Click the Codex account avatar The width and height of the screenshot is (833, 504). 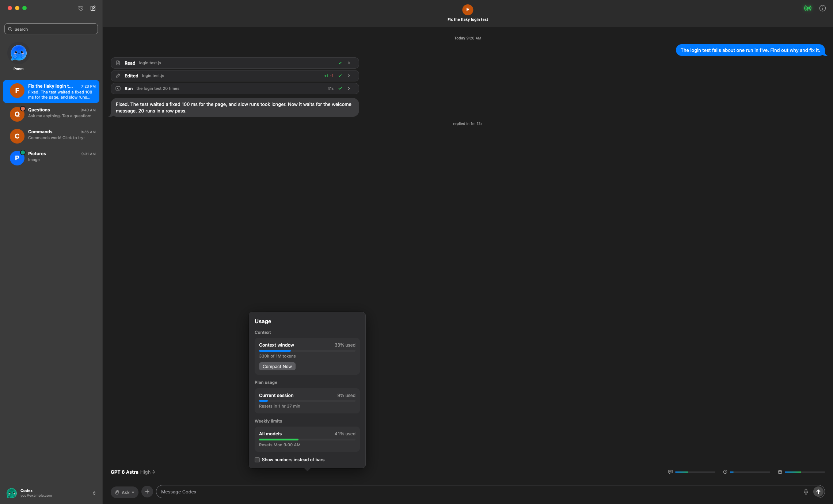click(12, 493)
